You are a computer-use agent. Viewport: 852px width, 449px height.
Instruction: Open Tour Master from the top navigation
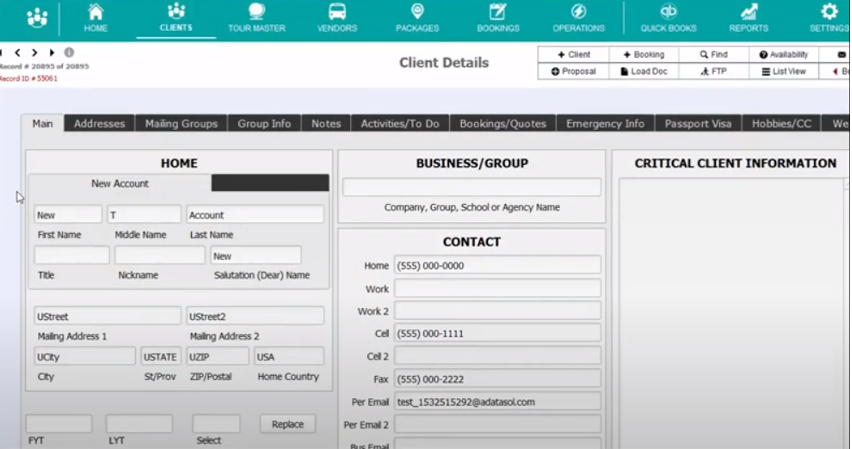pyautogui.click(x=256, y=18)
